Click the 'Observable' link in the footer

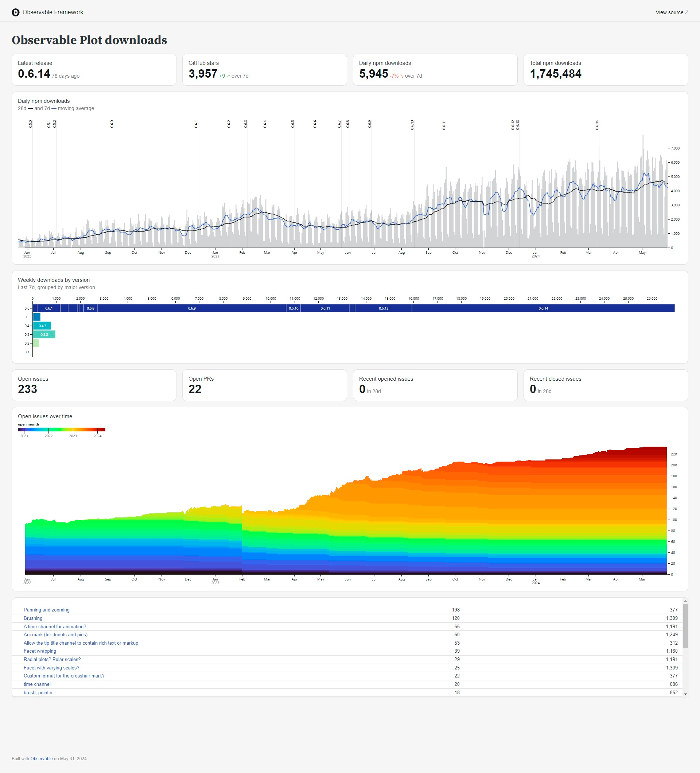click(42, 758)
